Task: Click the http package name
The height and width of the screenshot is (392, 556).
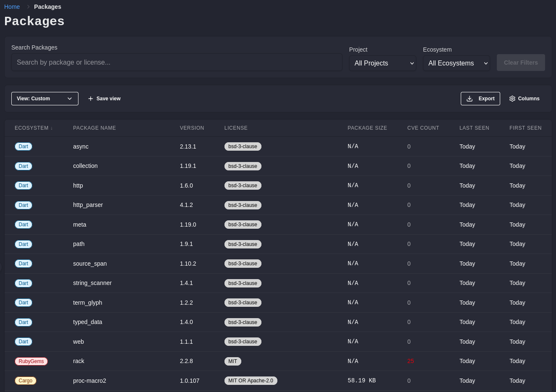Action: point(78,186)
